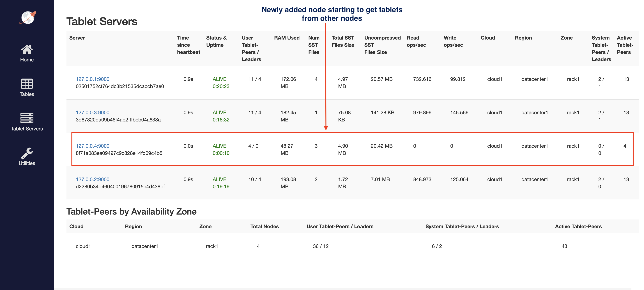Click the Tablet Servers page heading
Viewport: 644px width, 290px height.
pos(102,21)
